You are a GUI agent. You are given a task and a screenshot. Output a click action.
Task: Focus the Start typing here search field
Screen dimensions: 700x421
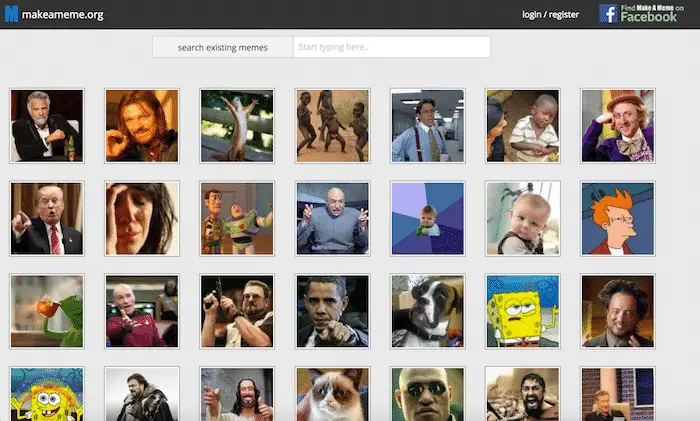click(x=392, y=47)
